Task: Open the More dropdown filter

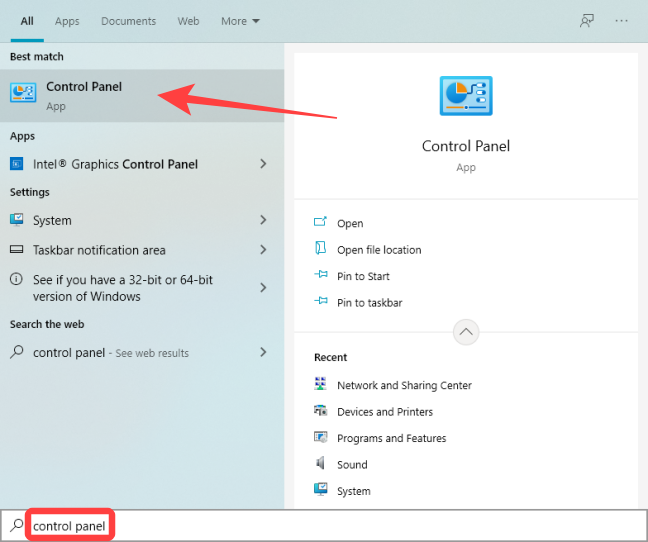Action: point(240,21)
